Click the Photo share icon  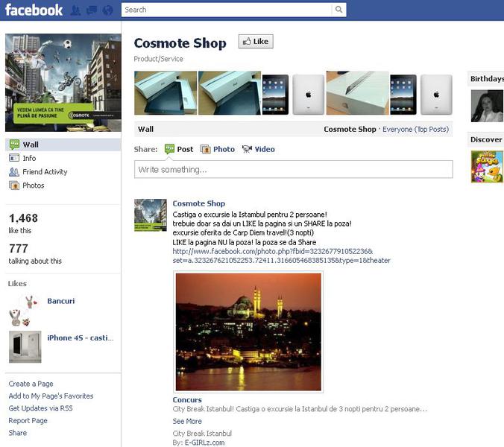pos(205,149)
